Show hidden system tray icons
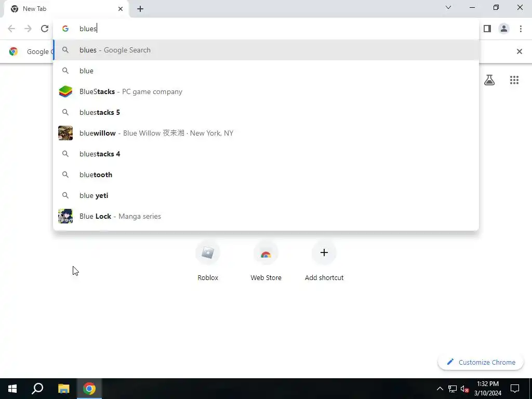This screenshot has height=399, width=532. coord(440,389)
